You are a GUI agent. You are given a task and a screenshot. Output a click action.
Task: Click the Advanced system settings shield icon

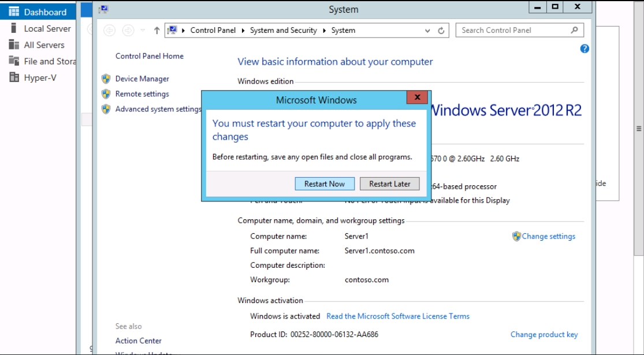[106, 109]
